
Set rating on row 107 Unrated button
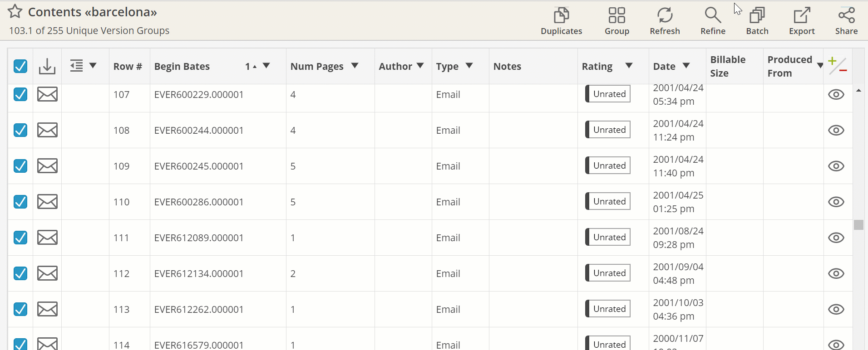point(608,94)
